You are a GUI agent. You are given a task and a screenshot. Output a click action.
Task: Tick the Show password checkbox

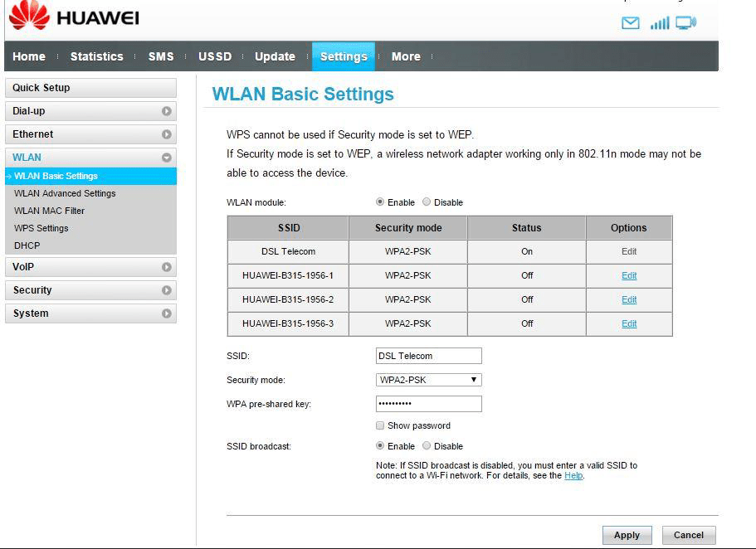coord(380,425)
